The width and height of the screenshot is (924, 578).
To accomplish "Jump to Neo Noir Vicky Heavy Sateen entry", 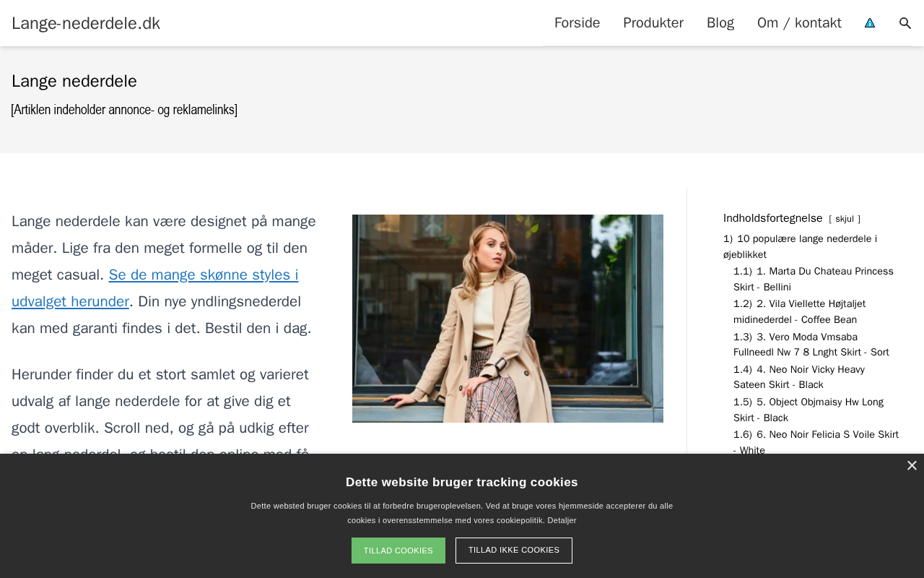I will coord(798,377).
